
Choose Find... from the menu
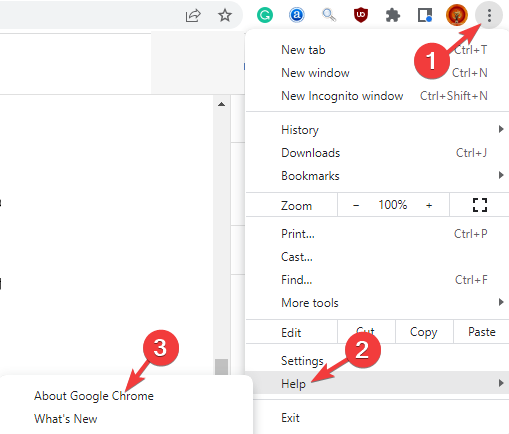pos(377,280)
